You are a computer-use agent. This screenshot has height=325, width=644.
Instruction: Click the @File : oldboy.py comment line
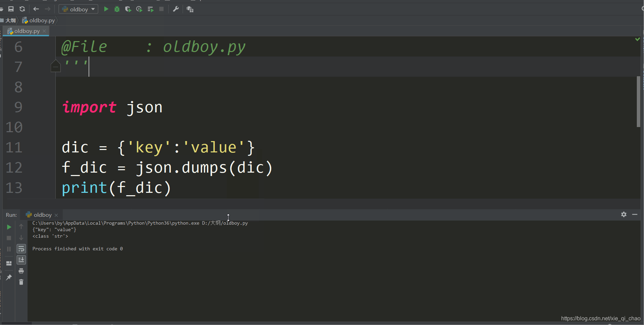pos(153,47)
